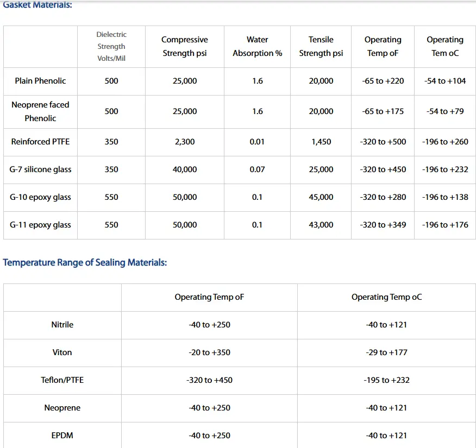Select the Dielectric Strength Volts/Mil column header
476x448 pixels.
pos(111,47)
